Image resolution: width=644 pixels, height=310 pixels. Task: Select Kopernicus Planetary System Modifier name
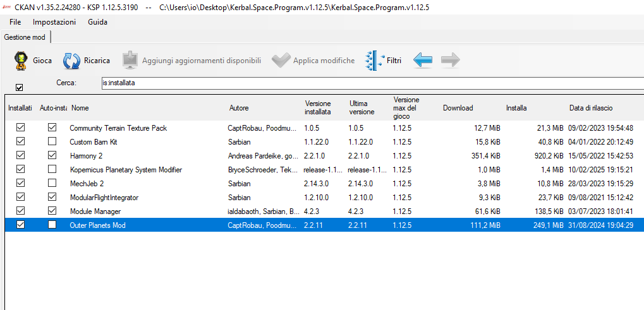[126, 170]
